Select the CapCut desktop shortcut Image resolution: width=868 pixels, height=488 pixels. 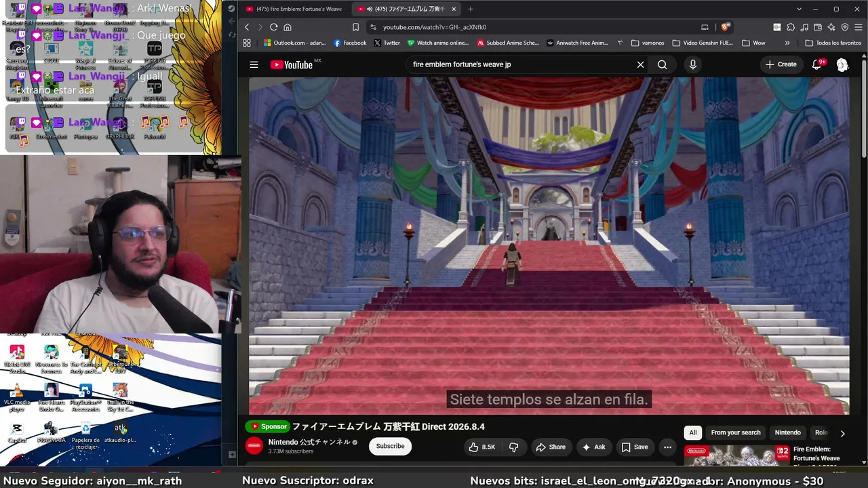point(17,432)
